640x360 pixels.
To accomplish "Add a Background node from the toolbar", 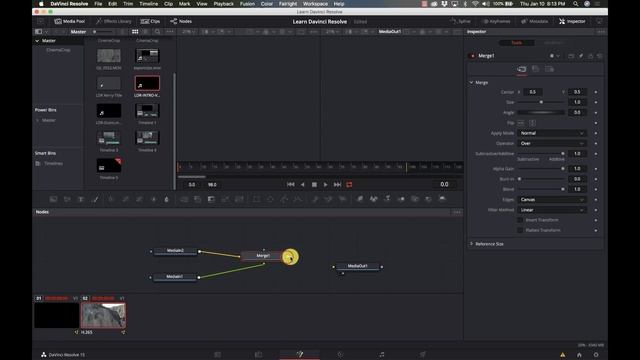I will (x=53, y=199).
